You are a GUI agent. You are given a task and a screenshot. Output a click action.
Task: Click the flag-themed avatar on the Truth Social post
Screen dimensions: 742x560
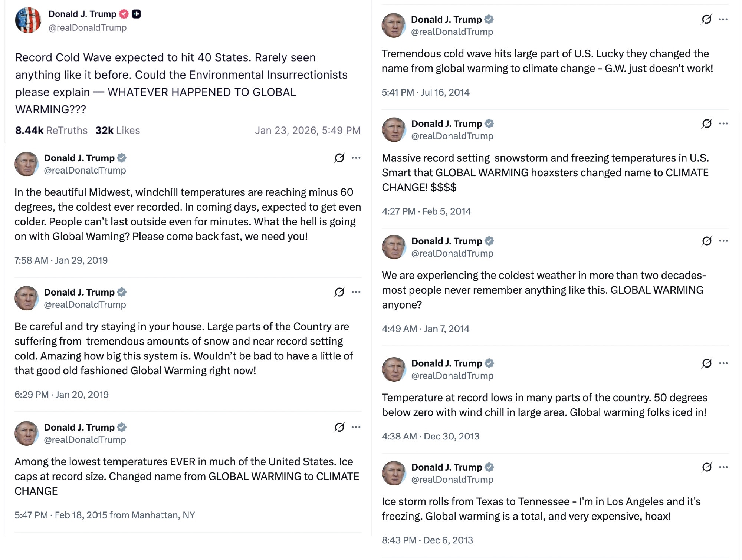28,20
